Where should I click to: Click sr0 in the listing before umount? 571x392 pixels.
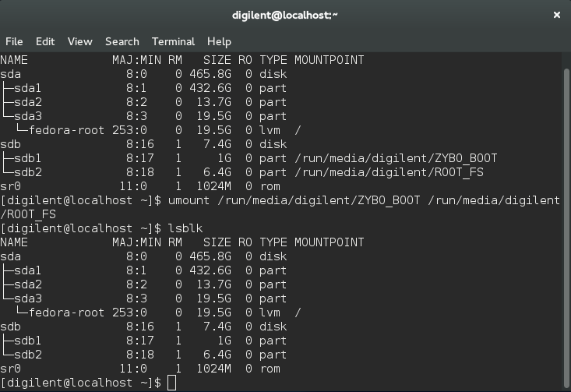(11, 186)
